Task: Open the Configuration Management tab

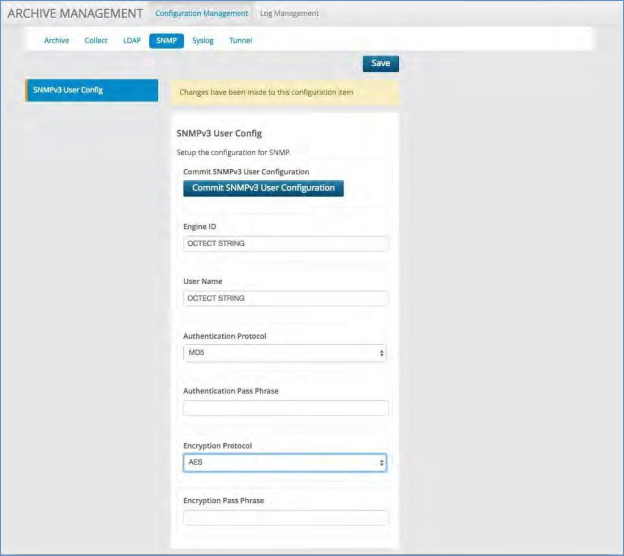Action: 202,13
